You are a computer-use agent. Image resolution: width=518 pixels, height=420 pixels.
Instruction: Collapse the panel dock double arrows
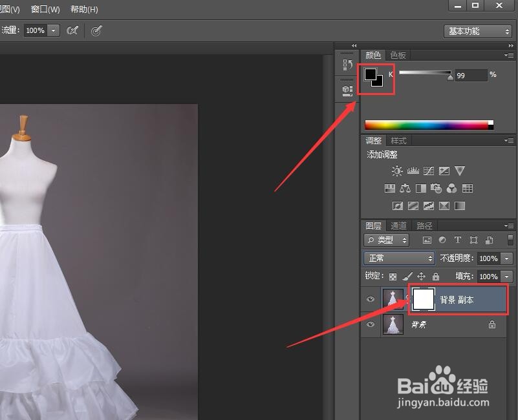(511, 46)
